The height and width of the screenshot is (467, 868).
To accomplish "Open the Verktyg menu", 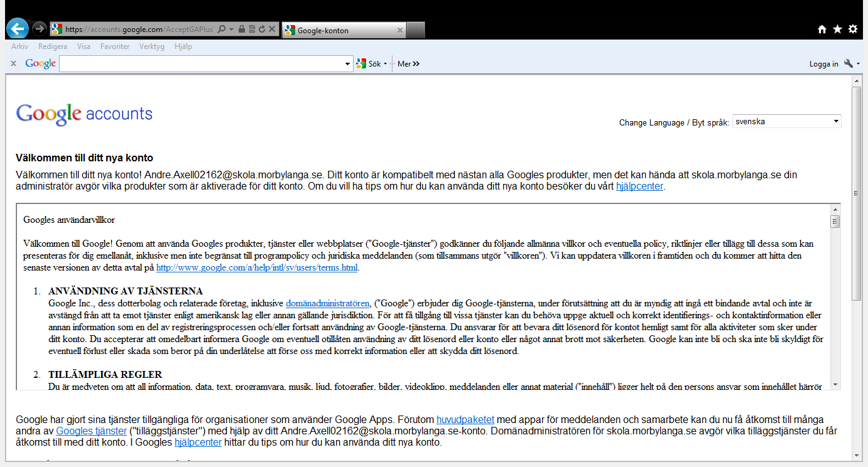I will 152,46.
